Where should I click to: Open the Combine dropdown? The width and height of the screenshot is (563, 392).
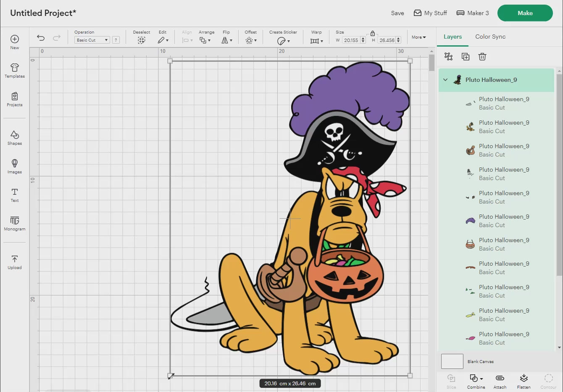476,381
